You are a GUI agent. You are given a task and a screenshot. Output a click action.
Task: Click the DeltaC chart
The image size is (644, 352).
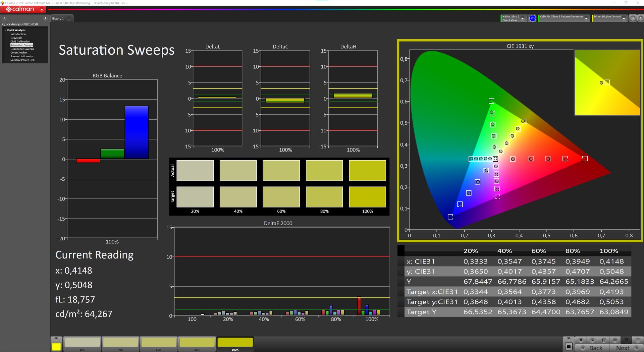coord(285,99)
